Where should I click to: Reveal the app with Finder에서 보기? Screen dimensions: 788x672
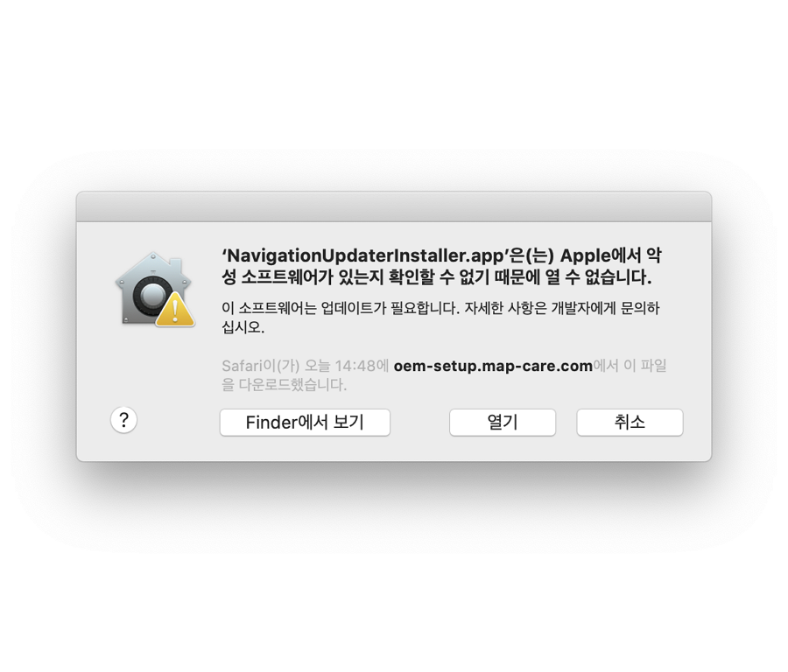[305, 423]
